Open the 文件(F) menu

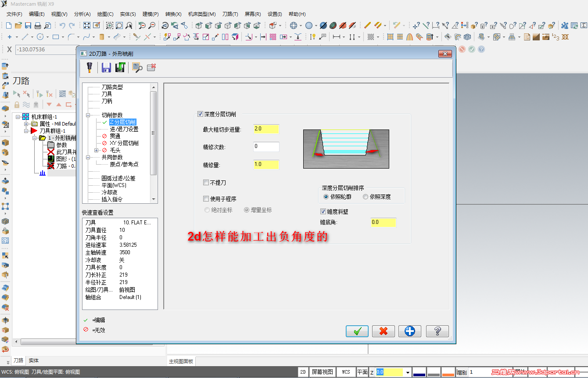pos(14,14)
